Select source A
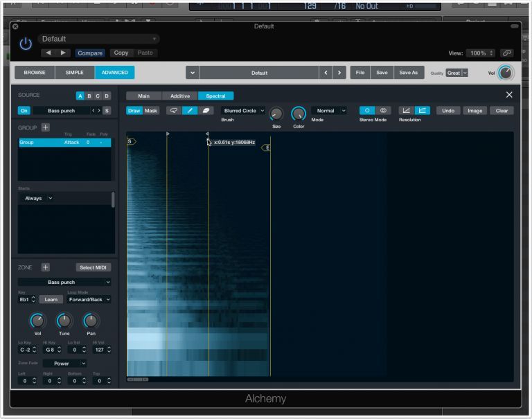The height and width of the screenshot is (419, 532). tap(80, 96)
